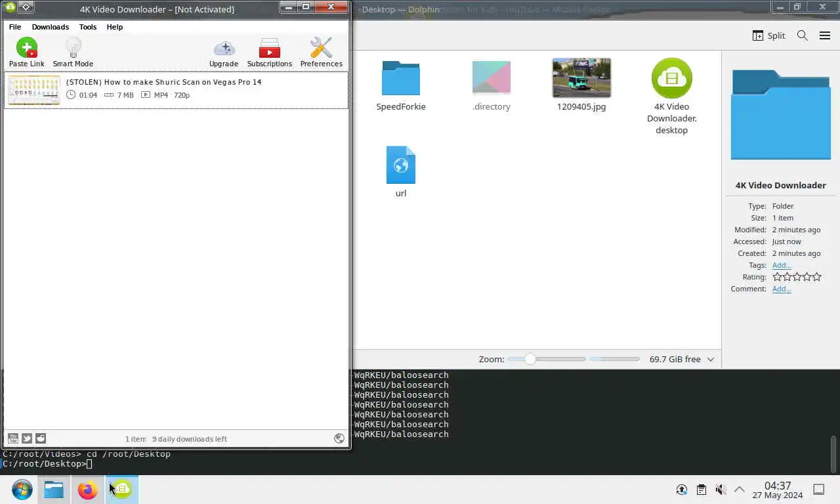Click the show desktop button
The image size is (840, 504).
(x=819, y=489)
